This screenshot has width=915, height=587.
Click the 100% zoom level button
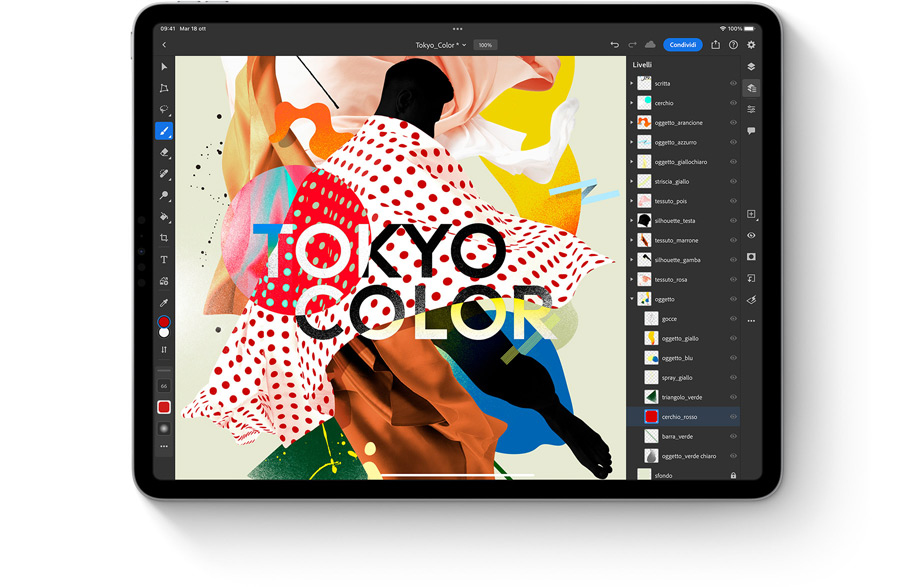(x=485, y=45)
